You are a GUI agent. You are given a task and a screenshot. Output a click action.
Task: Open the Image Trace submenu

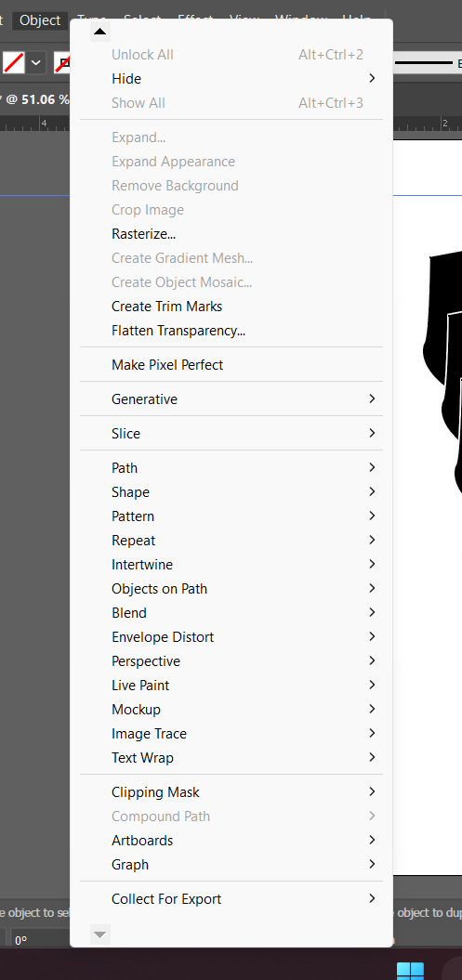231,734
